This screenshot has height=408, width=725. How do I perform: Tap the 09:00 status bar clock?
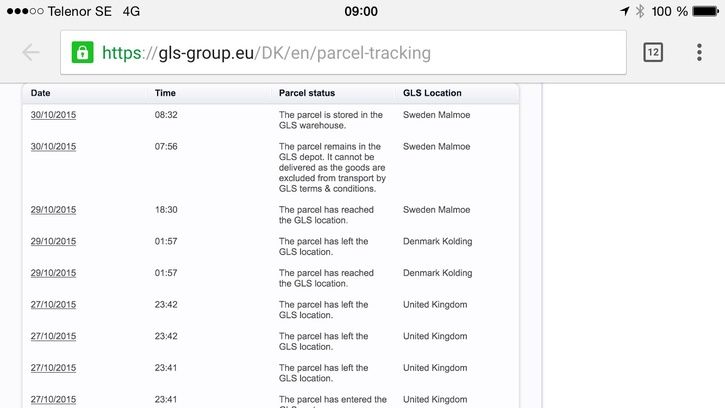click(361, 11)
